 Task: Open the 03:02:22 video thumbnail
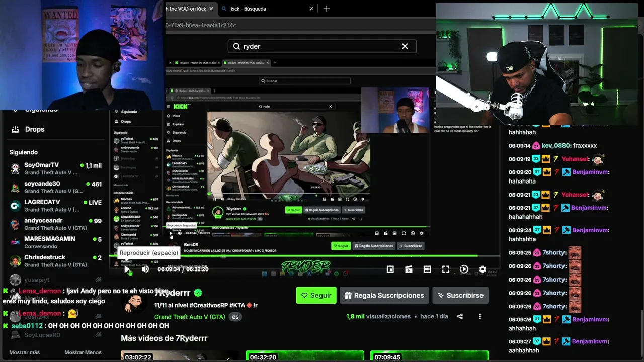coord(180,356)
